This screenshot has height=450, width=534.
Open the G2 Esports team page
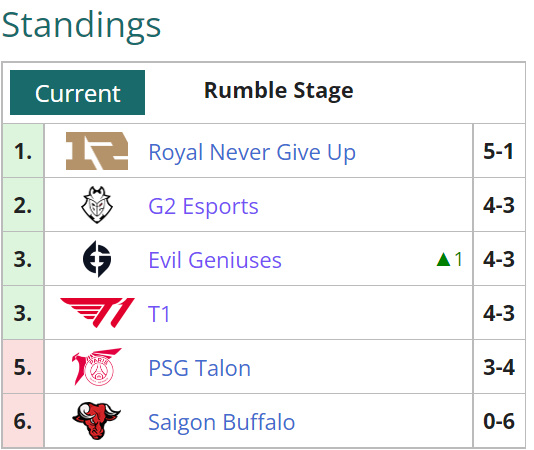(x=203, y=206)
